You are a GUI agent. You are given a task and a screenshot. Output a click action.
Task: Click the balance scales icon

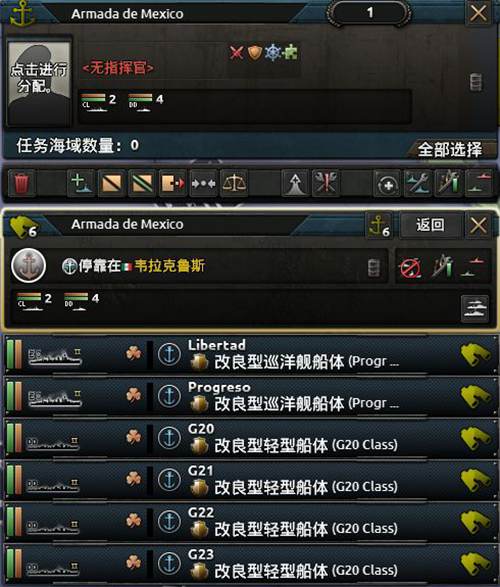click(234, 183)
